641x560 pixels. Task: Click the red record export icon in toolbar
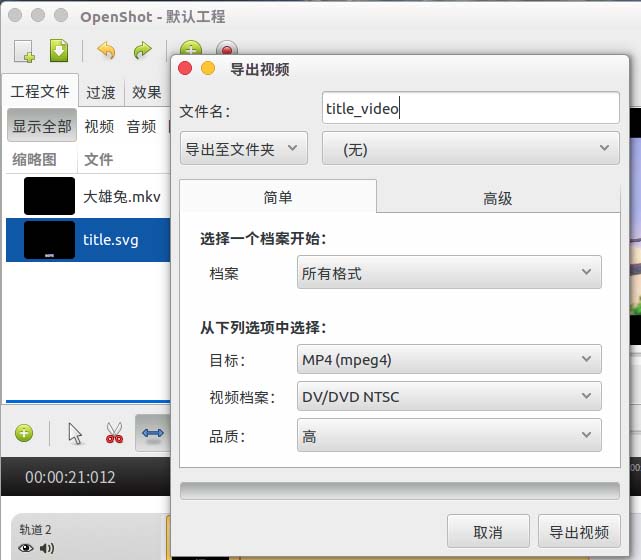[x=227, y=48]
